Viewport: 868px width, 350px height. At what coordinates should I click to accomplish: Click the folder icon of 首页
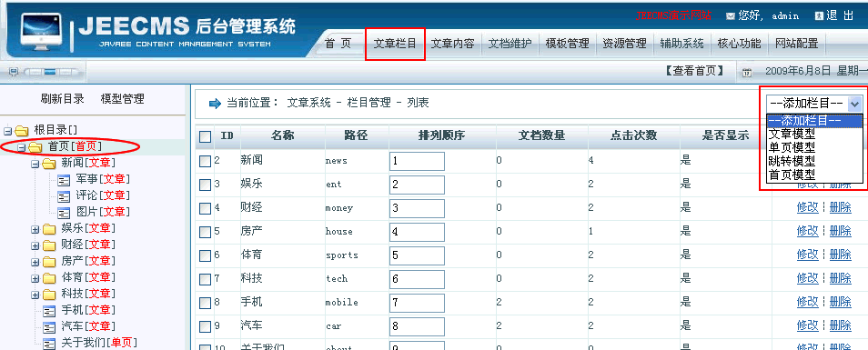pyautogui.click(x=35, y=147)
